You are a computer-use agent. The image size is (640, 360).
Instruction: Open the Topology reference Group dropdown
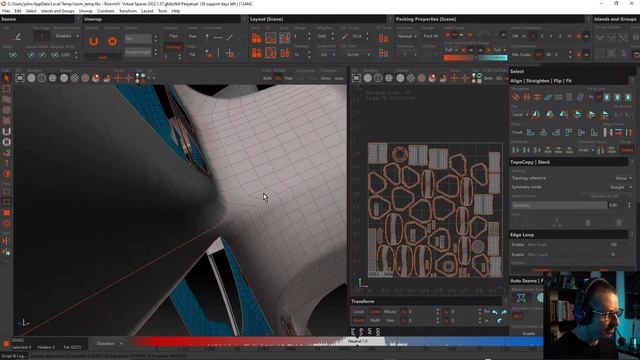[x=623, y=178]
